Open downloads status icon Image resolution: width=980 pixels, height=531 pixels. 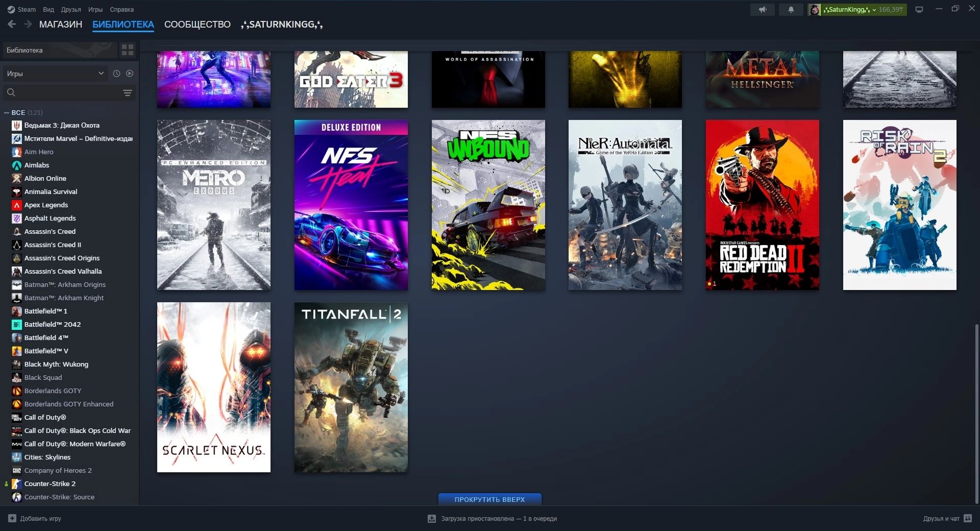point(432,518)
